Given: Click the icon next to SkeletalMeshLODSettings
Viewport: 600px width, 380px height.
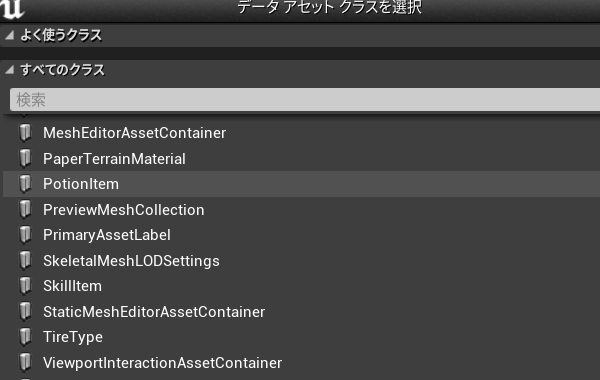Looking at the screenshot, I should tap(25, 261).
